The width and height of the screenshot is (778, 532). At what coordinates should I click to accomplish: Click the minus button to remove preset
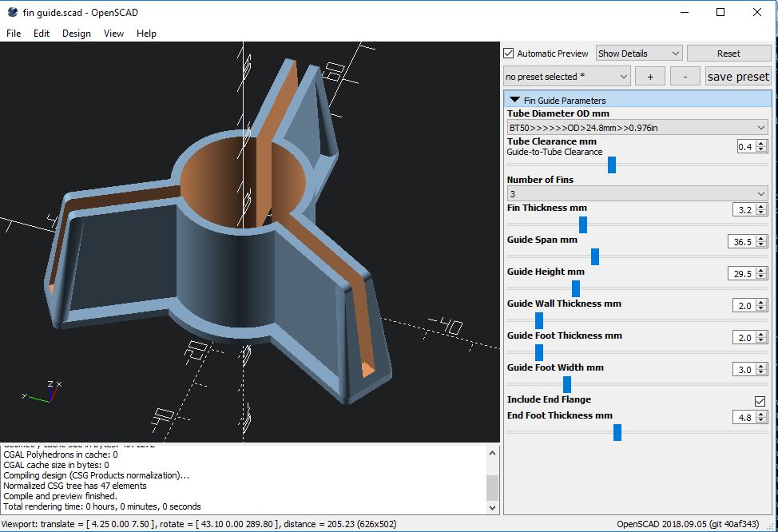pos(685,77)
